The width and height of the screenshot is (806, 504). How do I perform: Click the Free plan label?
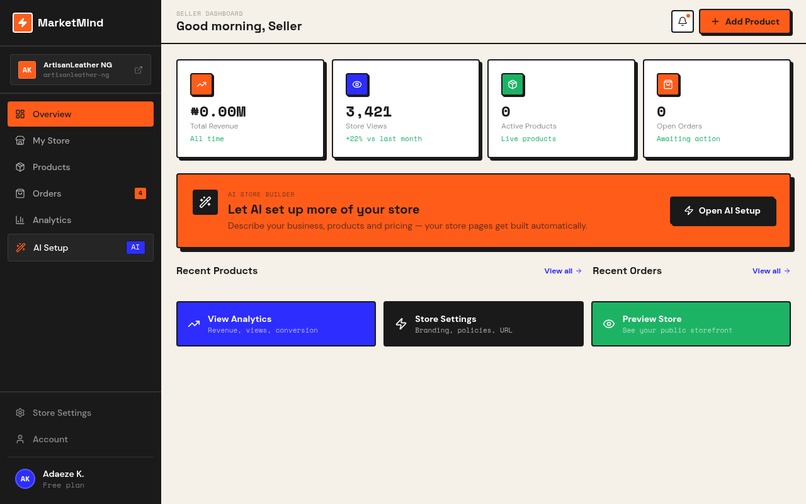[x=63, y=485]
